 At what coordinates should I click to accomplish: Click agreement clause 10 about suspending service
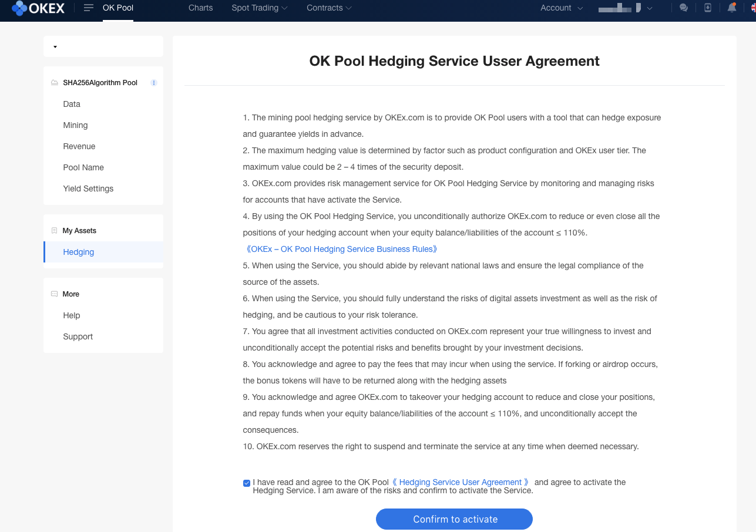441,446
